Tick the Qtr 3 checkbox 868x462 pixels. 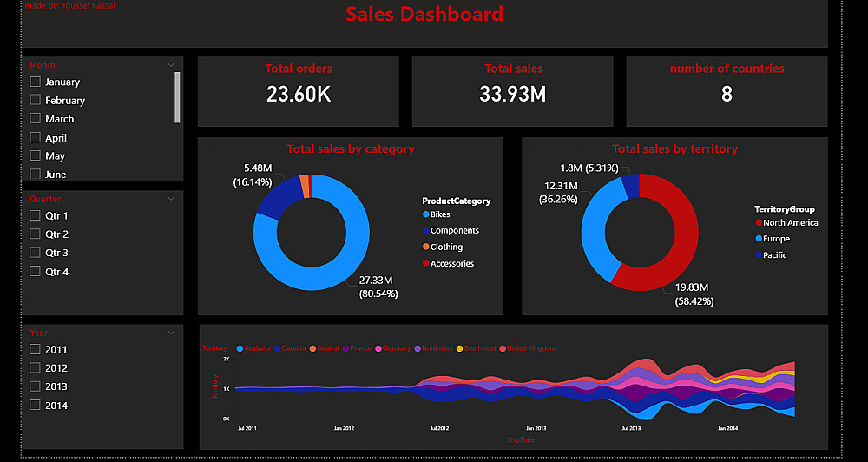pyautogui.click(x=35, y=253)
